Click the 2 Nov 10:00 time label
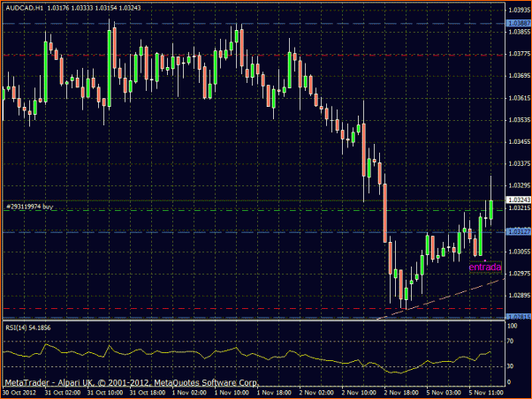Viewport: 532px width, 399px height. pyautogui.click(x=359, y=393)
